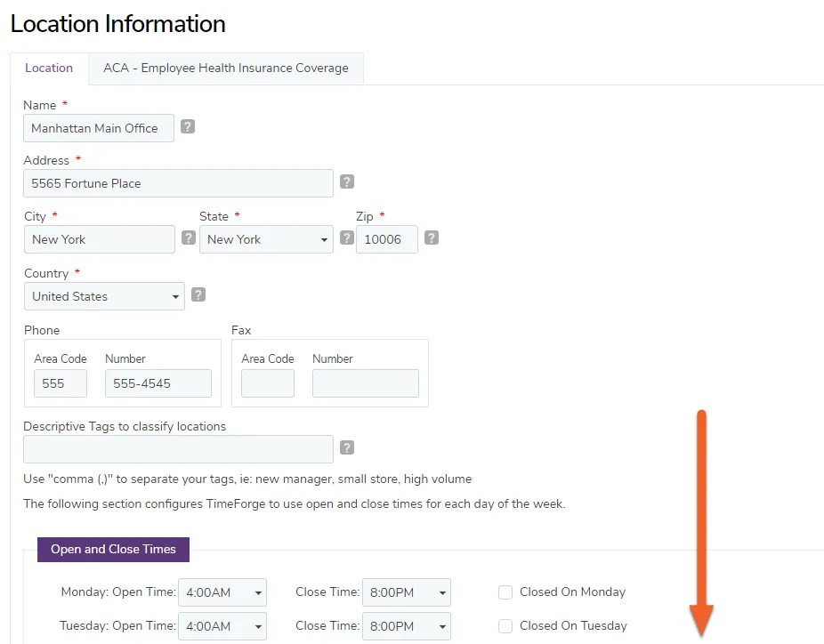Open the Country dropdown showing United States

(x=104, y=296)
